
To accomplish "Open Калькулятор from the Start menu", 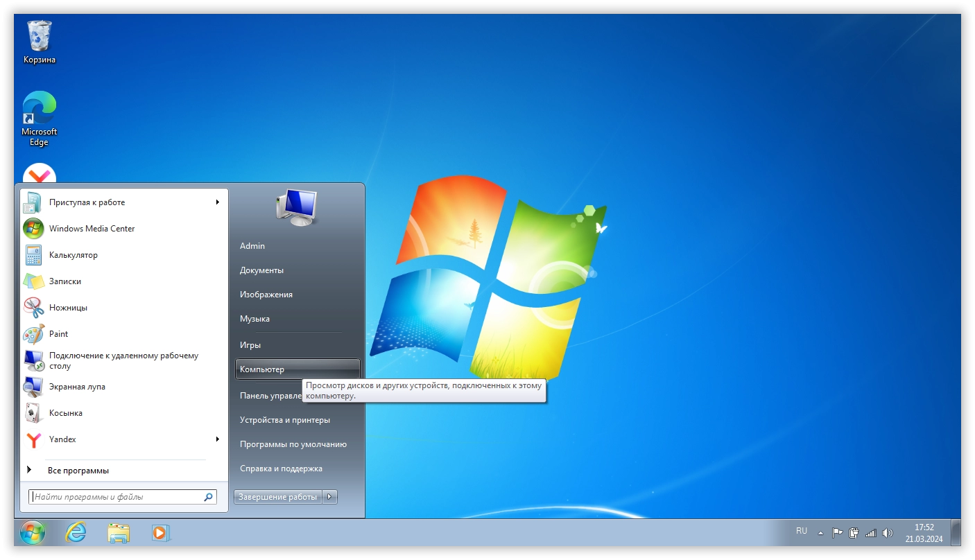I will tap(74, 255).
